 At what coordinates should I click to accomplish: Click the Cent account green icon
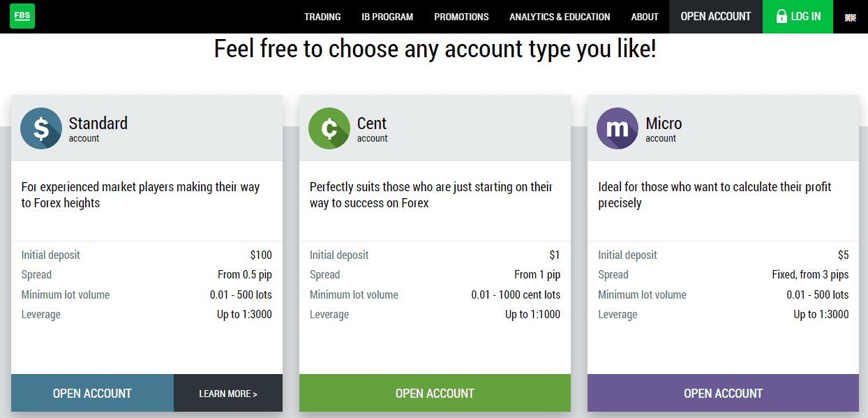coord(329,128)
